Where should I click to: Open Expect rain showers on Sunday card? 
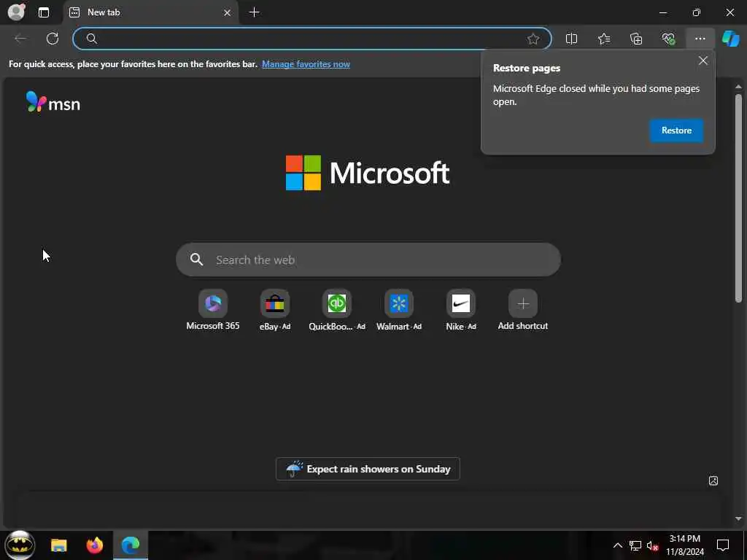tap(368, 469)
